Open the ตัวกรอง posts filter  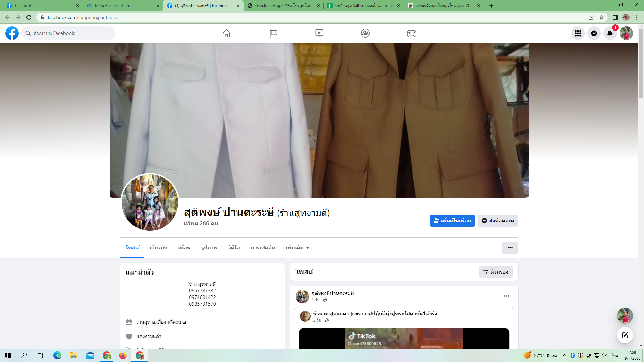[x=496, y=272]
